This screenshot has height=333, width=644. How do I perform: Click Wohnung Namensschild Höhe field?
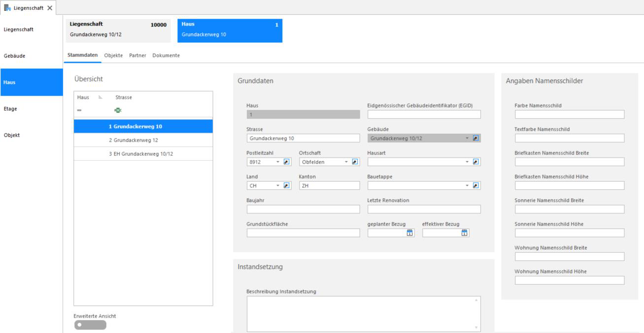pyautogui.click(x=570, y=280)
